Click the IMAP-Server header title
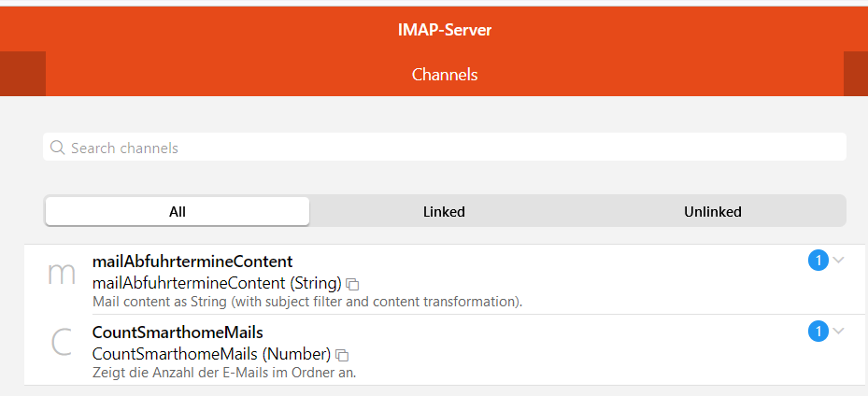 click(444, 30)
